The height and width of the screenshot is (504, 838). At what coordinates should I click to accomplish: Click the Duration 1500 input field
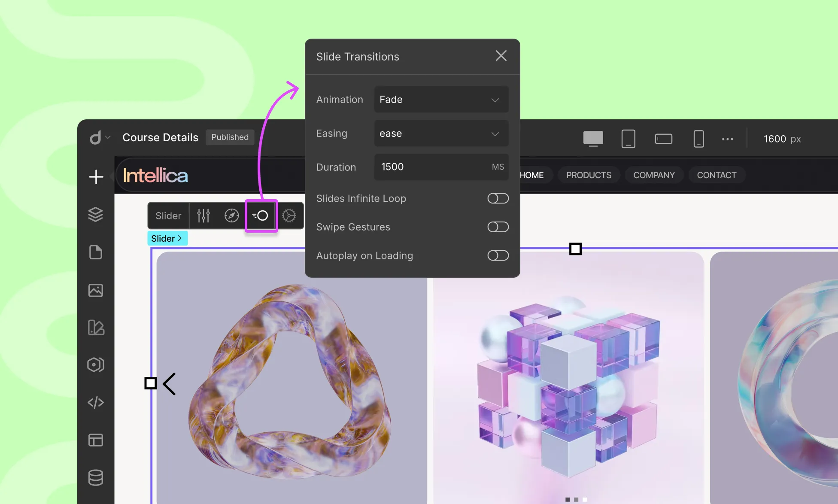point(441,167)
